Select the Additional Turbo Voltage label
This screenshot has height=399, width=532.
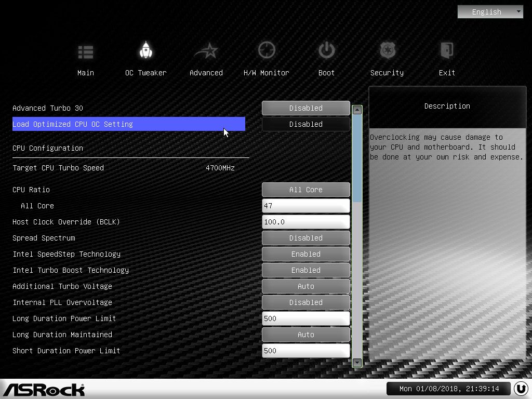[62, 286]
